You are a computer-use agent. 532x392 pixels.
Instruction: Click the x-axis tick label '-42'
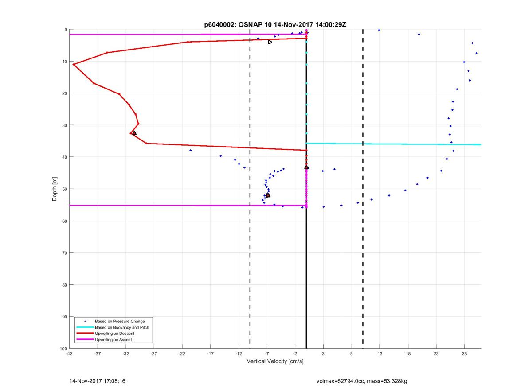point(69,354)
